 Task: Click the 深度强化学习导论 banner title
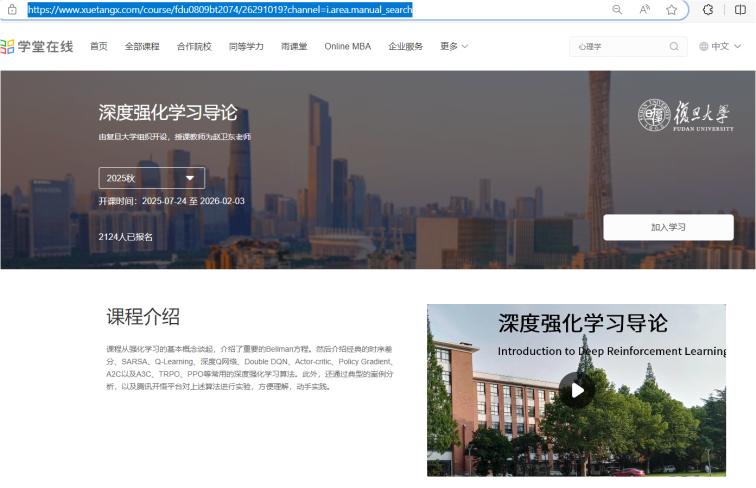point(168,112)
